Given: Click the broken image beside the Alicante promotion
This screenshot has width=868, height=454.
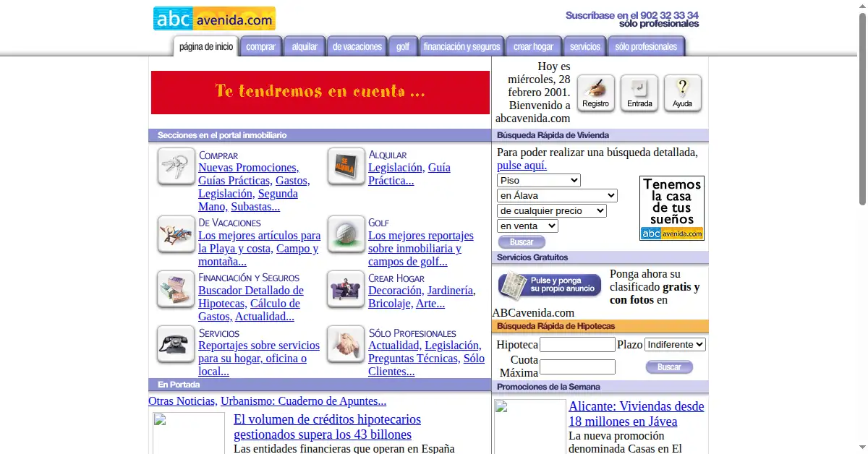Looking at the screenshot, I should (x=530, y=427).
